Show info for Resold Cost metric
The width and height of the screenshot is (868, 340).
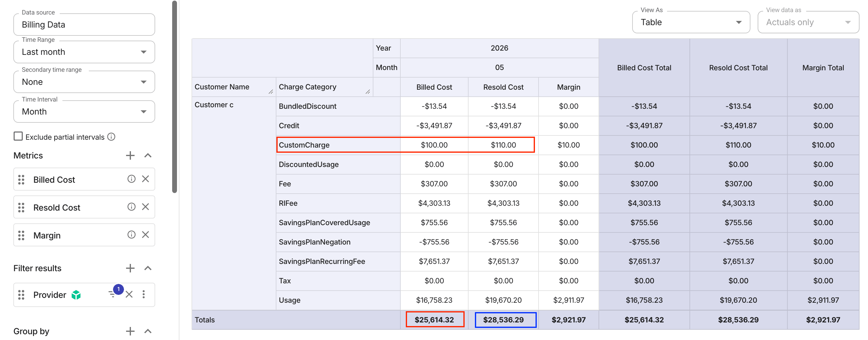(131, 207)
